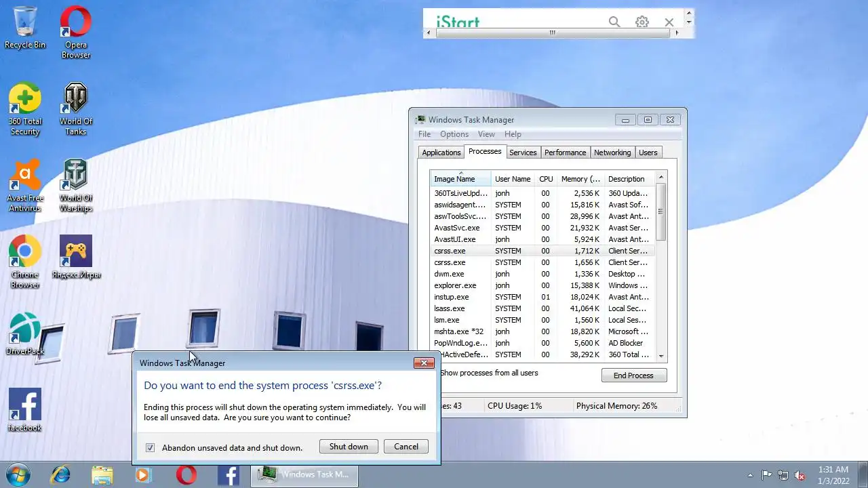The width and height of the screenshot is (868, 488).
Task: Sort processes by Description column header
Action: click(x=630, y=179)
